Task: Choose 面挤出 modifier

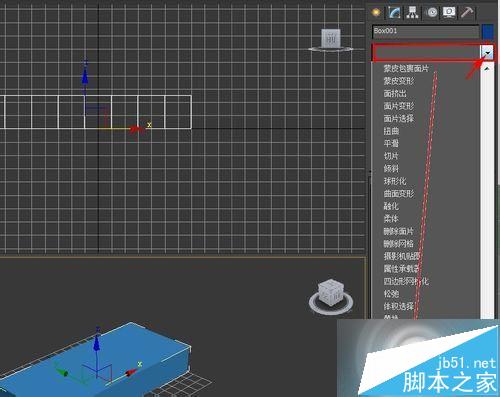Action: 395,93
